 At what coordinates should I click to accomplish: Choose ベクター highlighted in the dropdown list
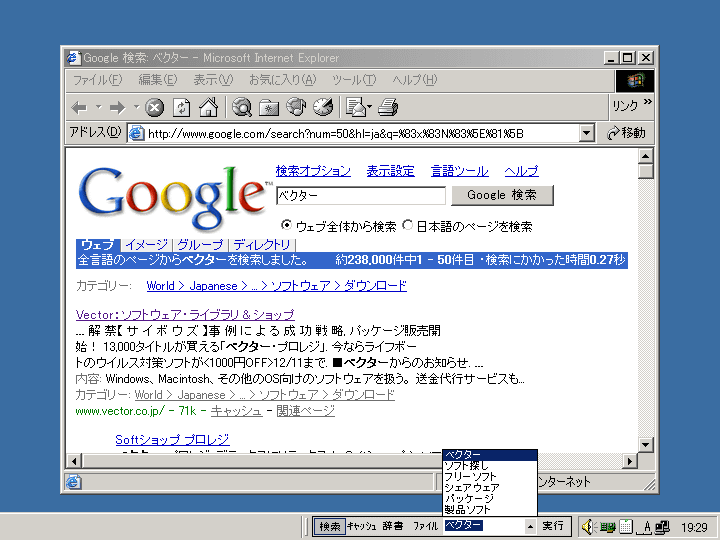pyautogui.click(x=489, y=455)
